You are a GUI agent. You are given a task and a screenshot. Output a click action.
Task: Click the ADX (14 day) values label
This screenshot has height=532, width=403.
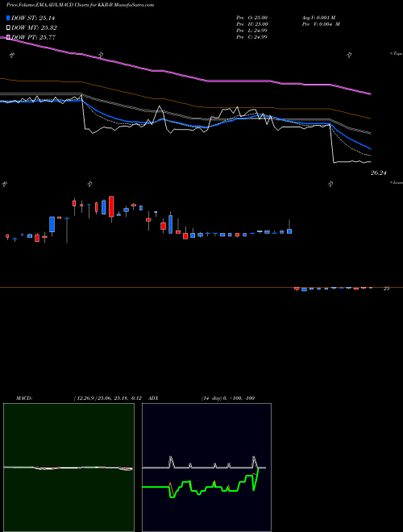pos(227,398)
